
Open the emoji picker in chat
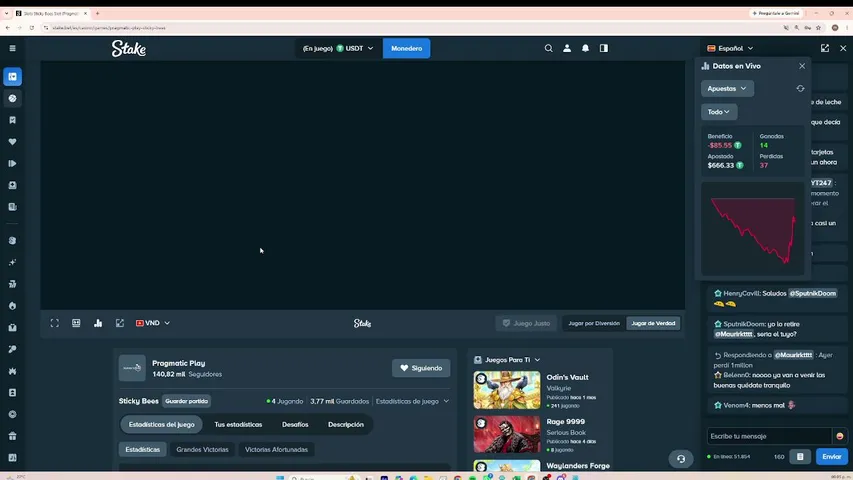[839, 436]
